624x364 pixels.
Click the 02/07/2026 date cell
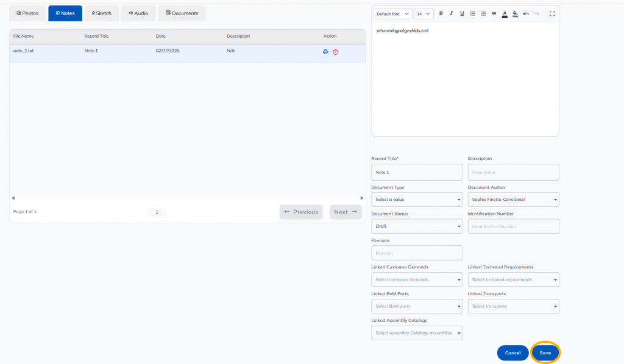click(168, 51)
